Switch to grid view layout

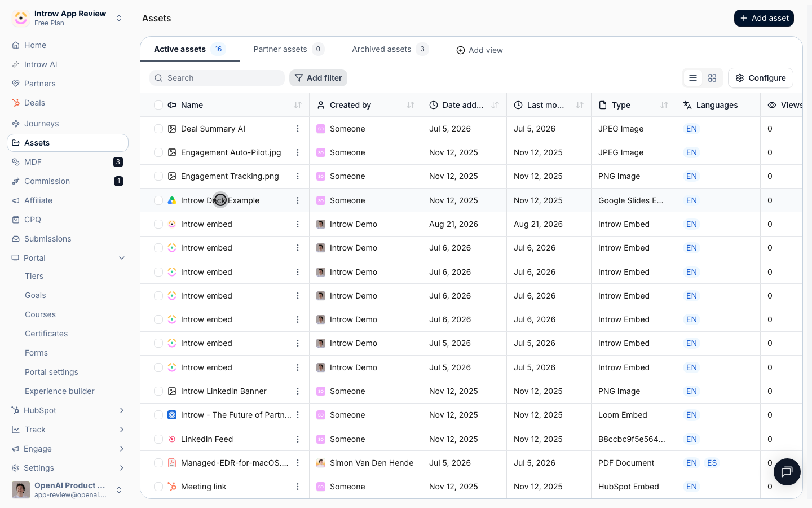[712, 78]
